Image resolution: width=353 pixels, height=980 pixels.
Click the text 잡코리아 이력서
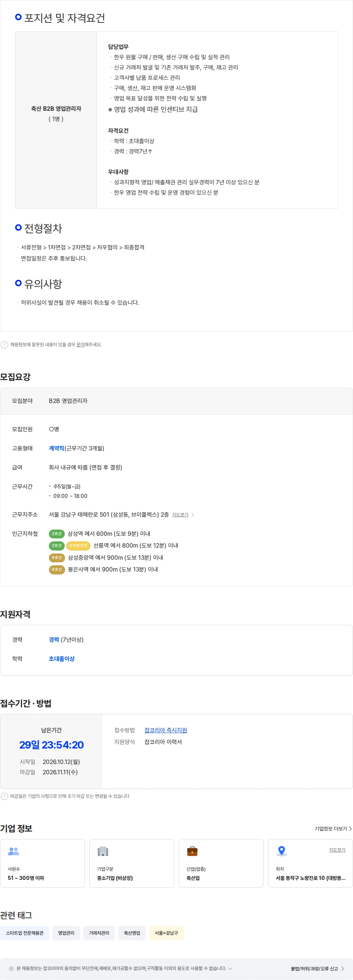coord(163,742)
